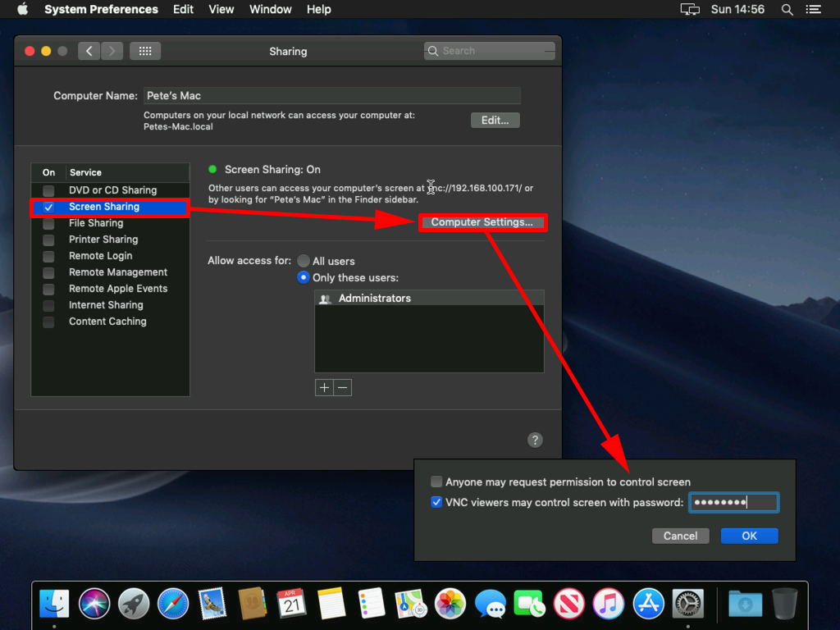This screenshot has width=840, height=630.
Task: Click the Search preferences field
Action: coord(489,51)
